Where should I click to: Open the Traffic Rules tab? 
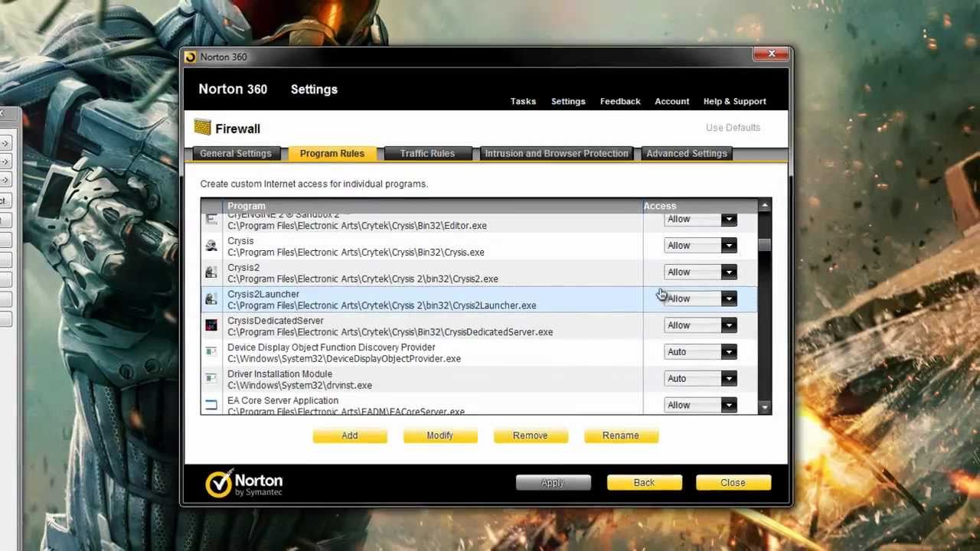[x=427, y=154]
